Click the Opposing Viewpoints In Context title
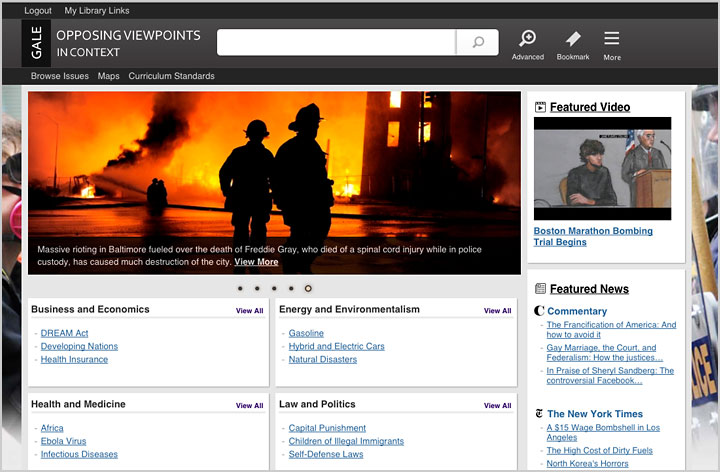 pyautogui.click(x=128, y=44)
